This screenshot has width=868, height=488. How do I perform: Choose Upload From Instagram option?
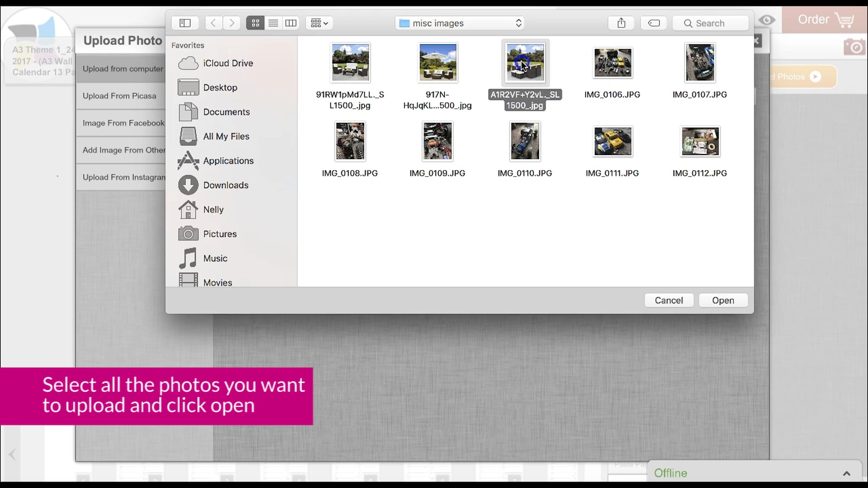[121, 177]
